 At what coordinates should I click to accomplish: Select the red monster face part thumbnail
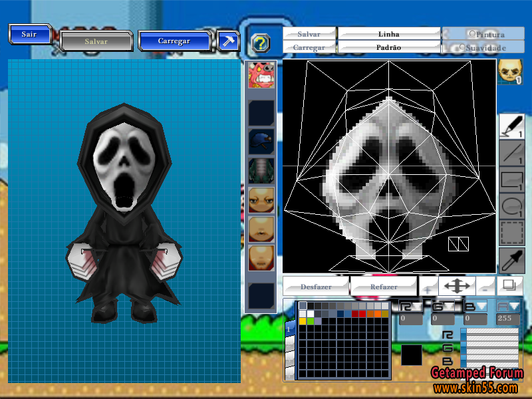(x=261, y=75)
